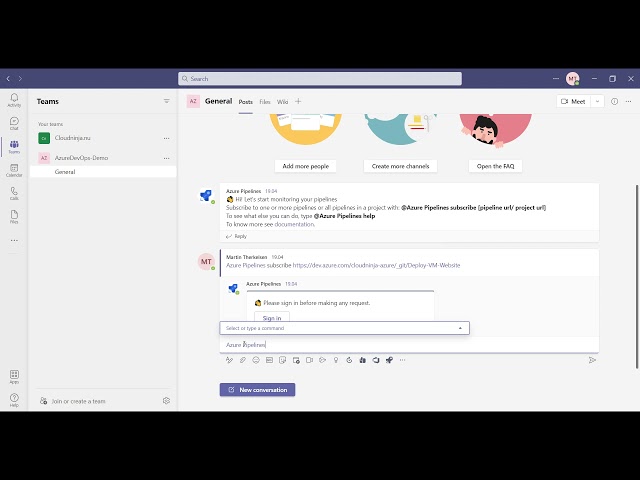Open the dev.azure.com Deploy-VM-Website link

point(376,265)
